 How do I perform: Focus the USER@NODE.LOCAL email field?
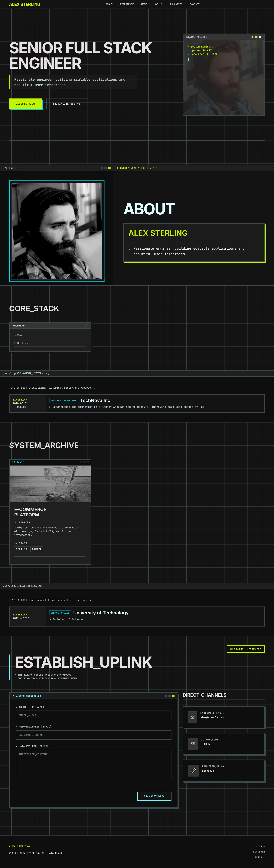coord(94,735)
